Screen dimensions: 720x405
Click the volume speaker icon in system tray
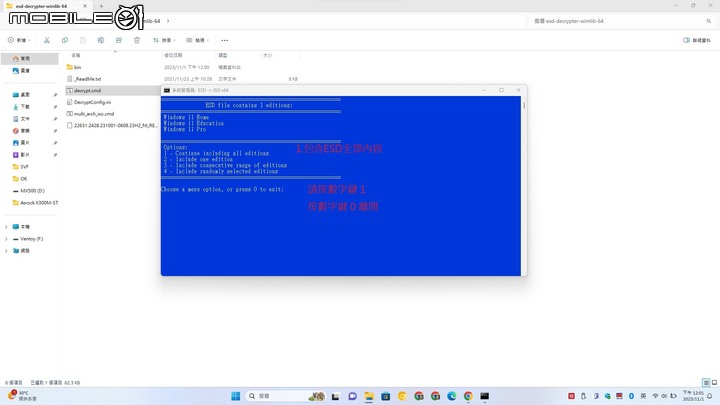(664, 396)
